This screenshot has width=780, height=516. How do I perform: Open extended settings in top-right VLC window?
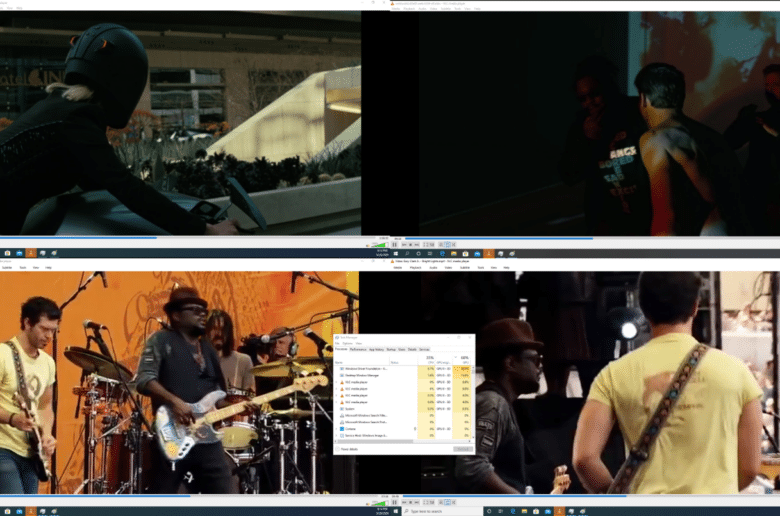click(x=432, y=245)
